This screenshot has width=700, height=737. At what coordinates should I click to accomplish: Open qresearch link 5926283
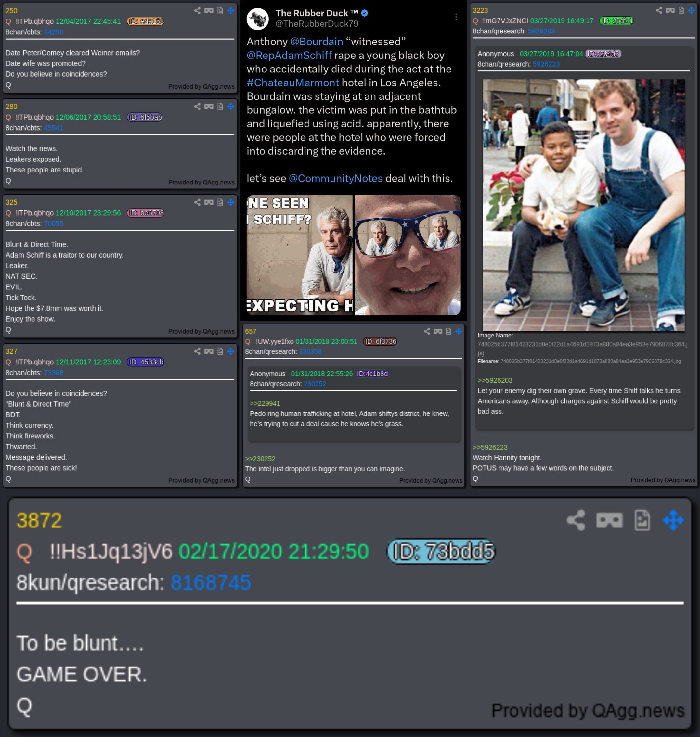point(541,31)
